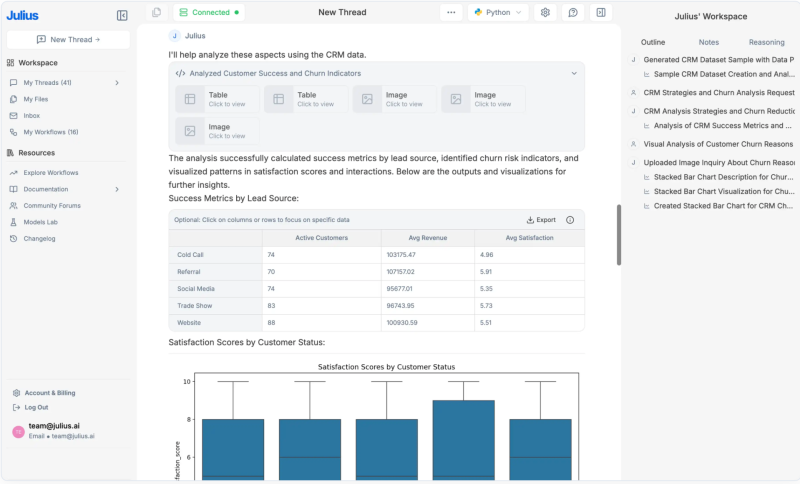
Task: Open the three-dot more options menu
Action: coord(451,13)
